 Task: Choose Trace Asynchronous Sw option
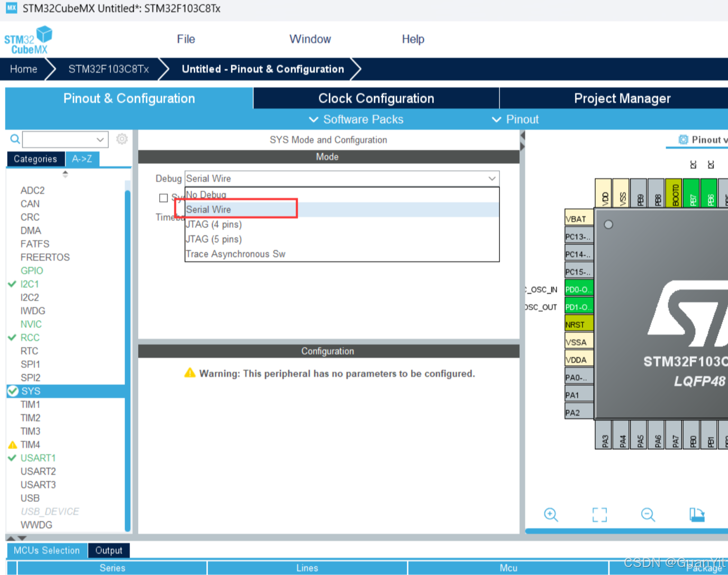[x=342, y=254]
